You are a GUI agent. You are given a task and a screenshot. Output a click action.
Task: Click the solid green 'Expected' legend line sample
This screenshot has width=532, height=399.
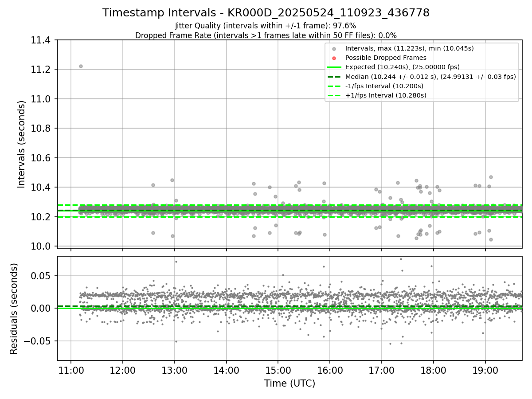click(334, 67)
